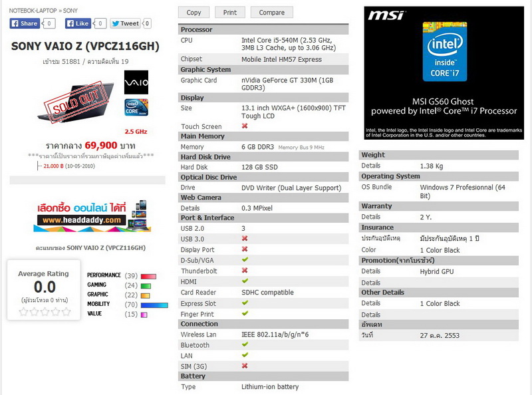The width and height of the screenshot is (532, 395).
Task: Click the Lithium-ion battery value
Action: [x=270, y=386]
